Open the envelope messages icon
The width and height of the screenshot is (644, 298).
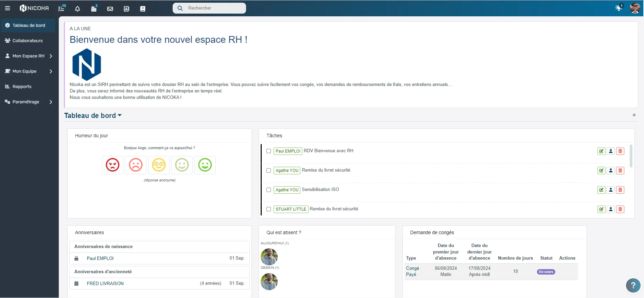coord(110,8)
